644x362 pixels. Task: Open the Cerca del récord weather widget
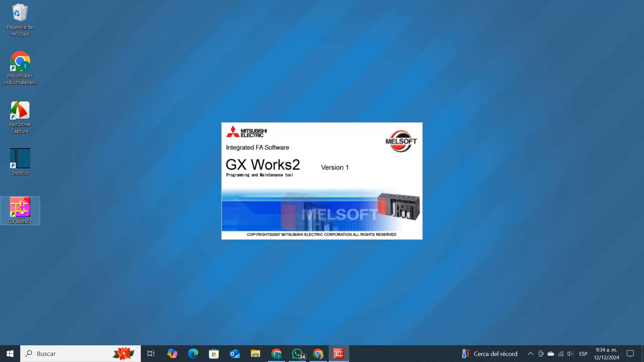489,354
